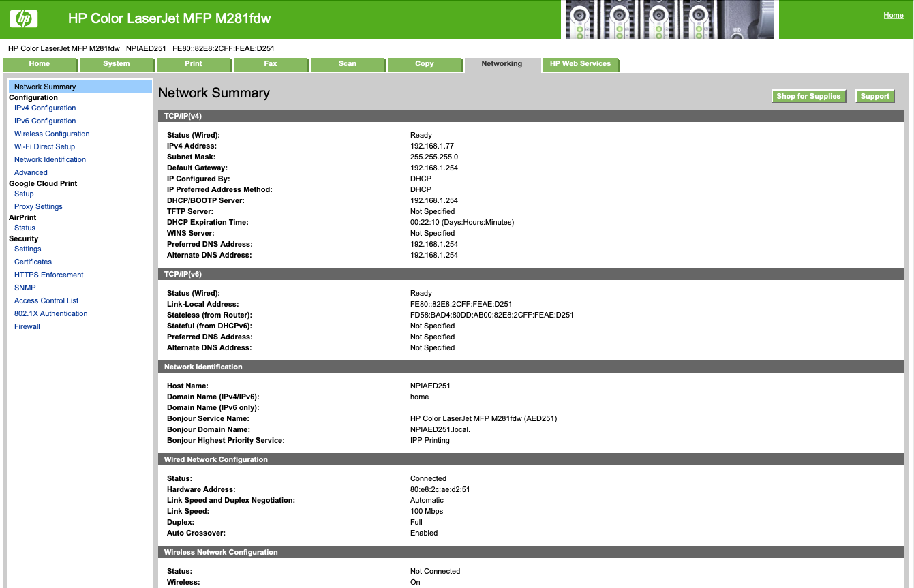Screen dimensions: 914x588
Task: Click the wireless status Not Connected value
Action: tap(436, 571)
